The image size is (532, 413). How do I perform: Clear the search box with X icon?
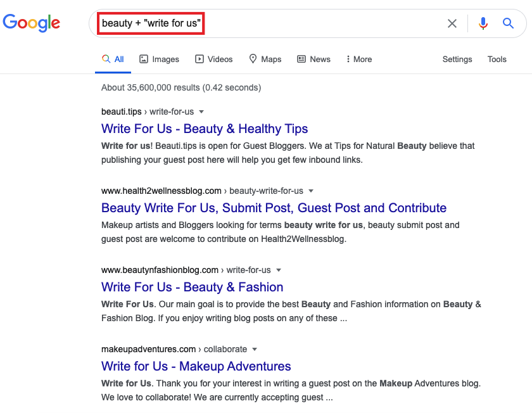(x=452, y=23)
